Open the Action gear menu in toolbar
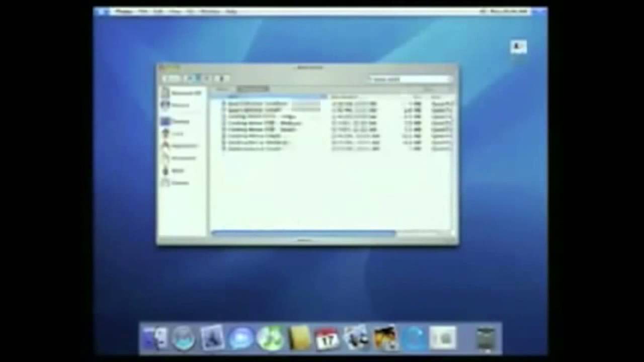 tap(222, 78)
